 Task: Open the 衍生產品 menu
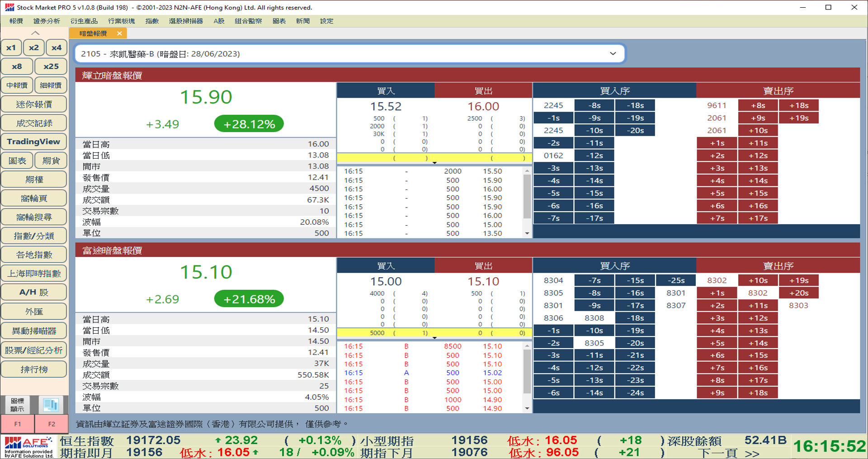pyautogui.click(x=84, y=21)
